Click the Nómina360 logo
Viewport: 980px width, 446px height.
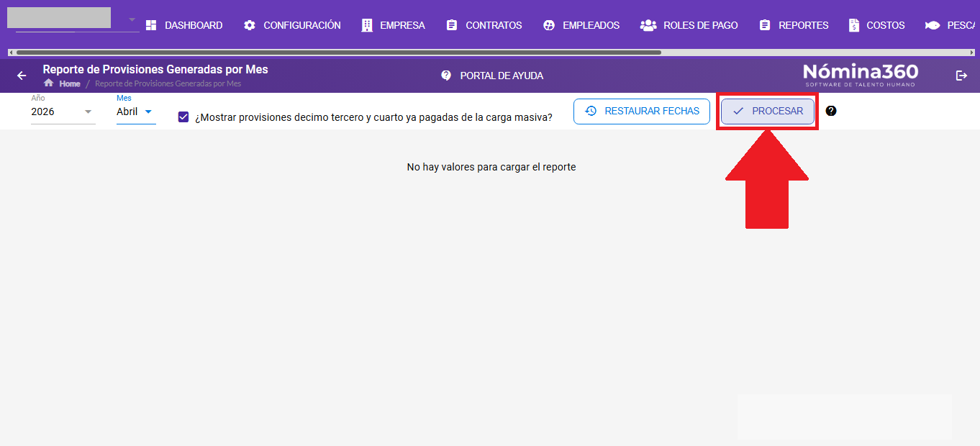tap(861, 75)
